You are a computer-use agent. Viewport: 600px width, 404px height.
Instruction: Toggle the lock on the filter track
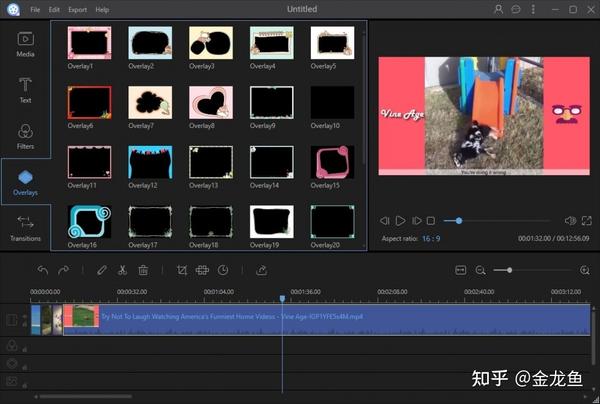pyautogui.click(x=24, y=349)
